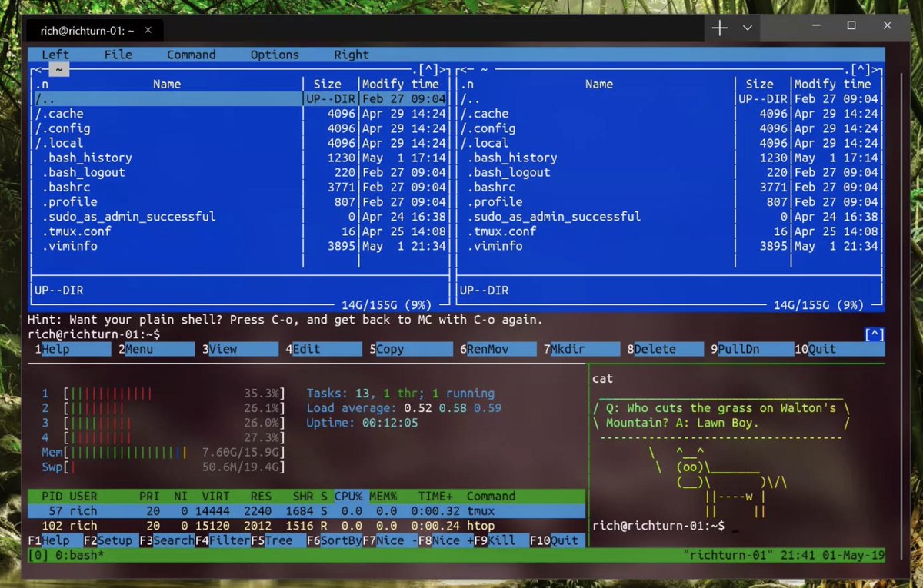The image size is (923, 588).
Task: Click the mc F4 Edit key
Action: (x=323, y=349)
